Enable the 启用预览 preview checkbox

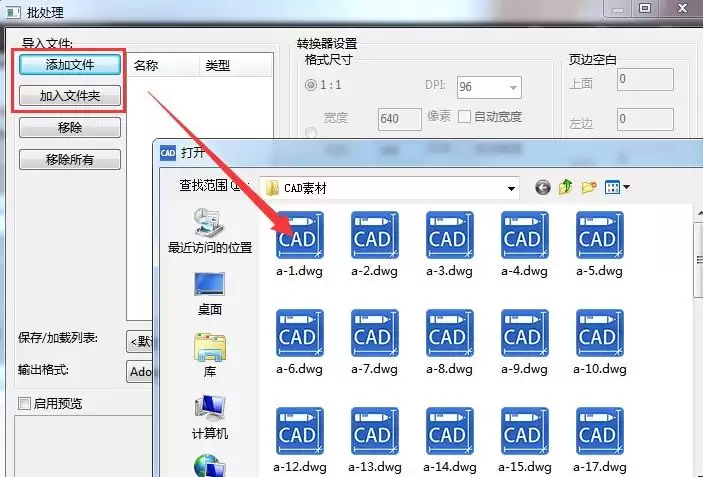(24, 403)
